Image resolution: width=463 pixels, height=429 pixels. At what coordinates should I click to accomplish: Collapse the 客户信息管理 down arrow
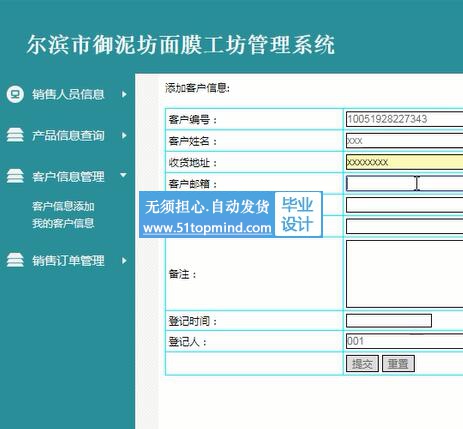pyautogui.click(x=123, y=175)
